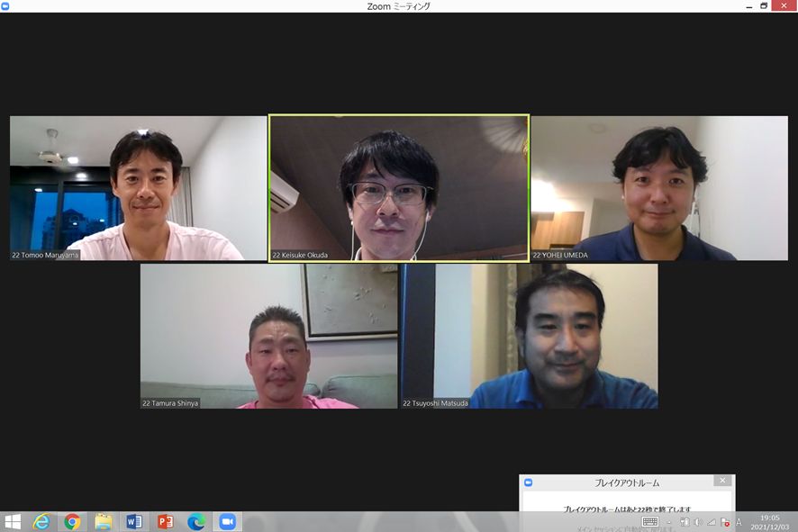
Task: Select YOHEI UMEDA's video tile
Action: pos(659,188)
